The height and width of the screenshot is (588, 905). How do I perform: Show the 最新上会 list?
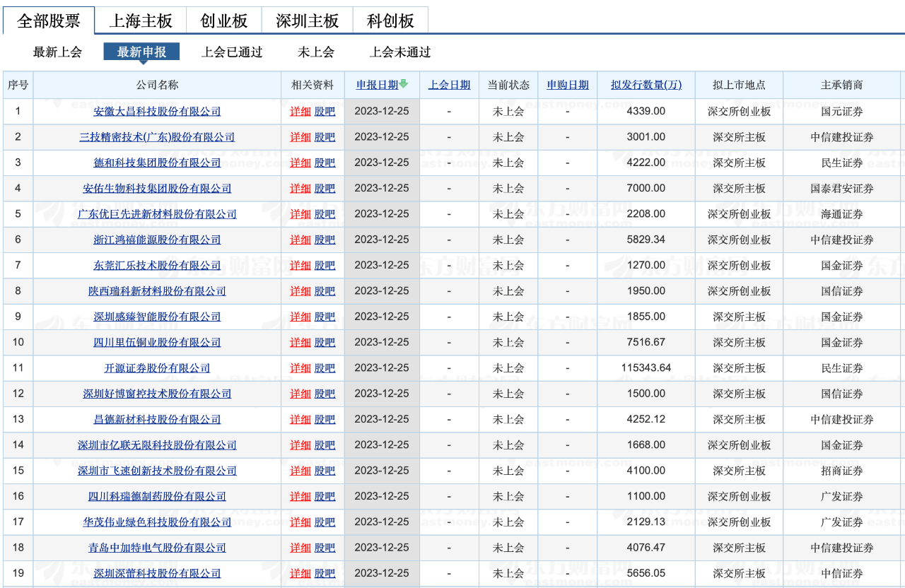tap(57, 52)
